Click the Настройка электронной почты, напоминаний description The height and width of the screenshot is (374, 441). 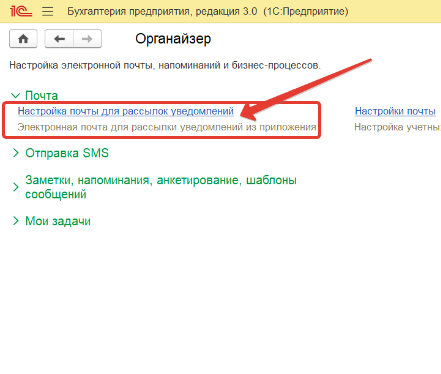pyautogui.click(x=165, y=65)
